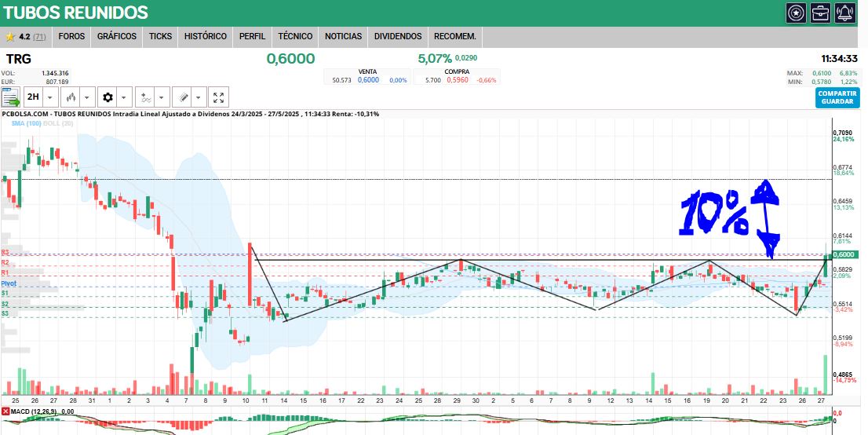868x435 pixels.
Task: Open the alerts bell icon
Action: click(845, 13)
